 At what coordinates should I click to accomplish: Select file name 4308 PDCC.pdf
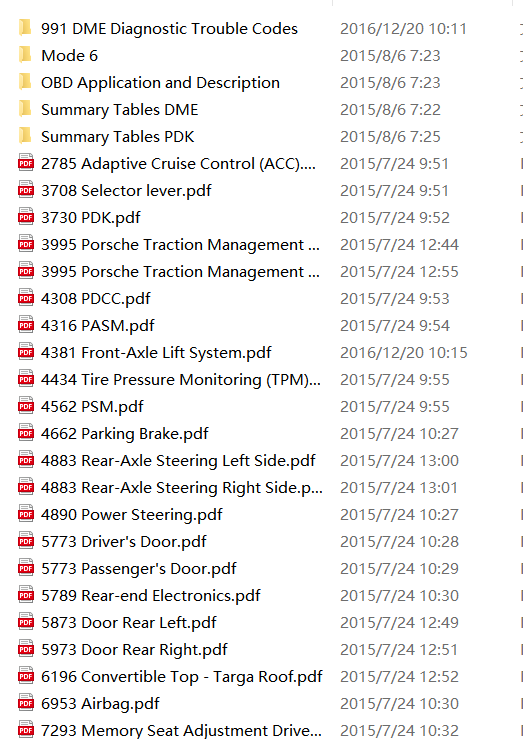95,299
